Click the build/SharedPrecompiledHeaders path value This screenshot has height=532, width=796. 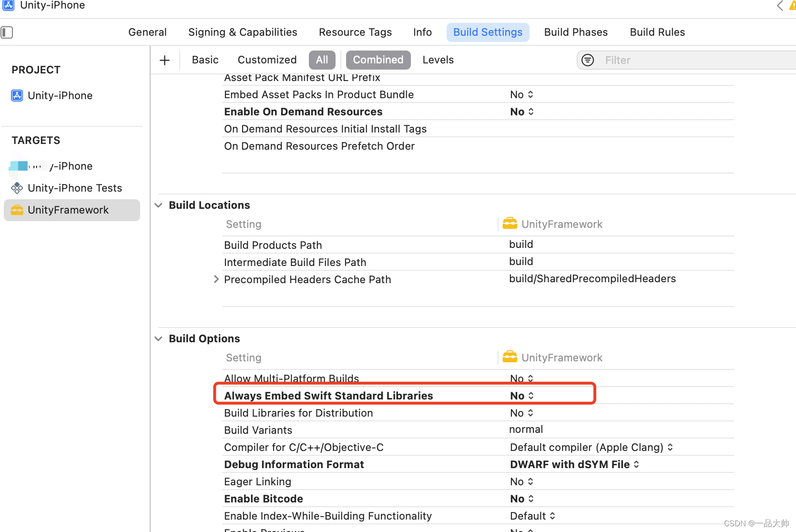[x=592, y=279]
